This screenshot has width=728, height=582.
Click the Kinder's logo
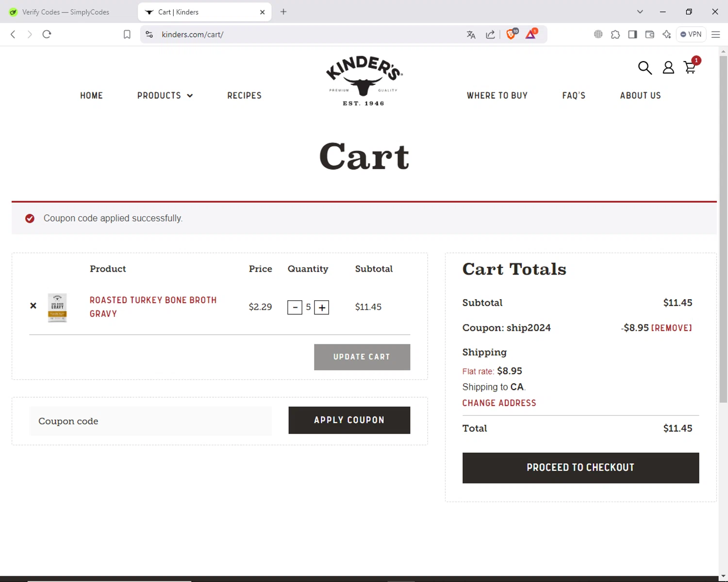(364, 81)
